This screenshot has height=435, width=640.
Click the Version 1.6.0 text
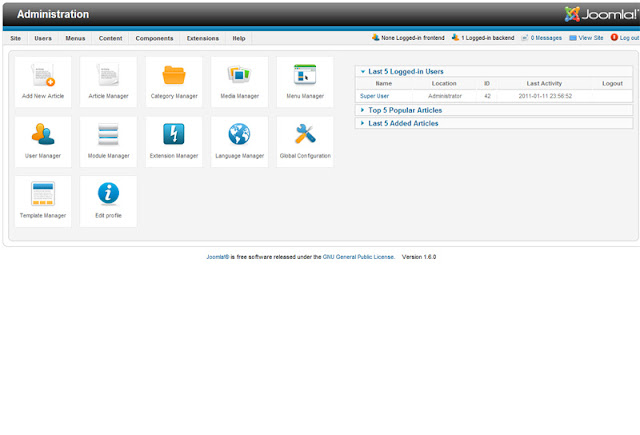419,257
